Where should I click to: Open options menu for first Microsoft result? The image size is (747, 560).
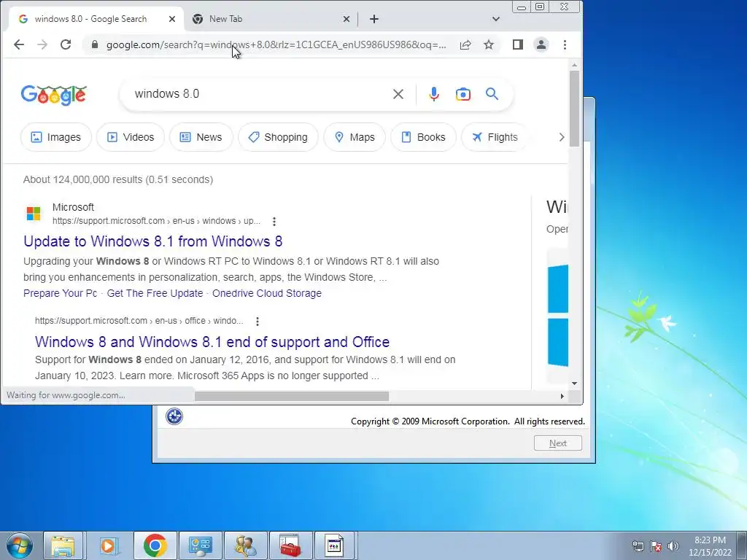(274, 222)
